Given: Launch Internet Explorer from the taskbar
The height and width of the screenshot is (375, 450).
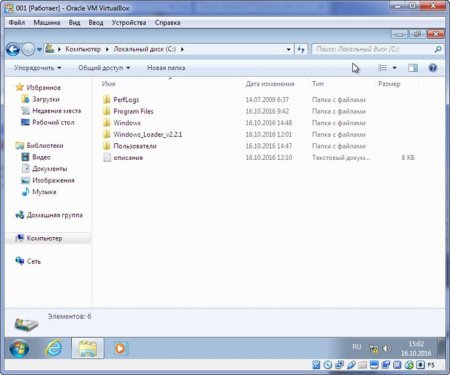Looking at the screenshot, I should 54,348.
